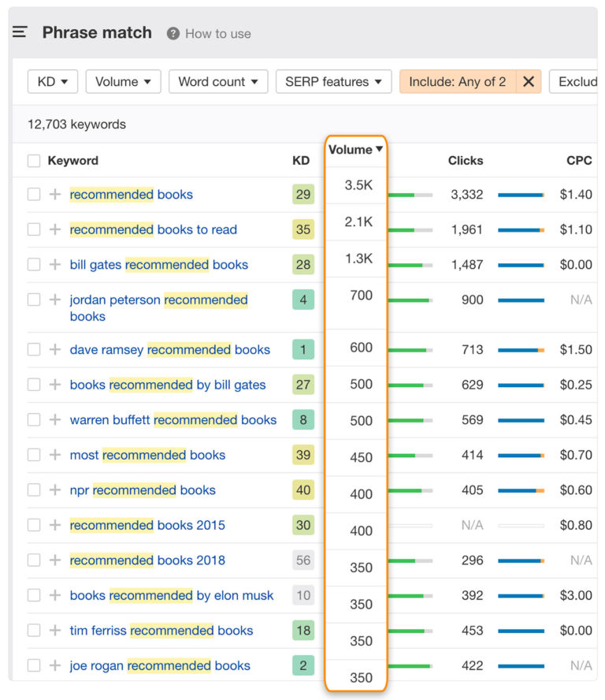Image resolution: width=605 pixels, height=700 pixels.
Task: Open the Word count filter dropdown
Action: pyautogui.click(x=217, y=81)
